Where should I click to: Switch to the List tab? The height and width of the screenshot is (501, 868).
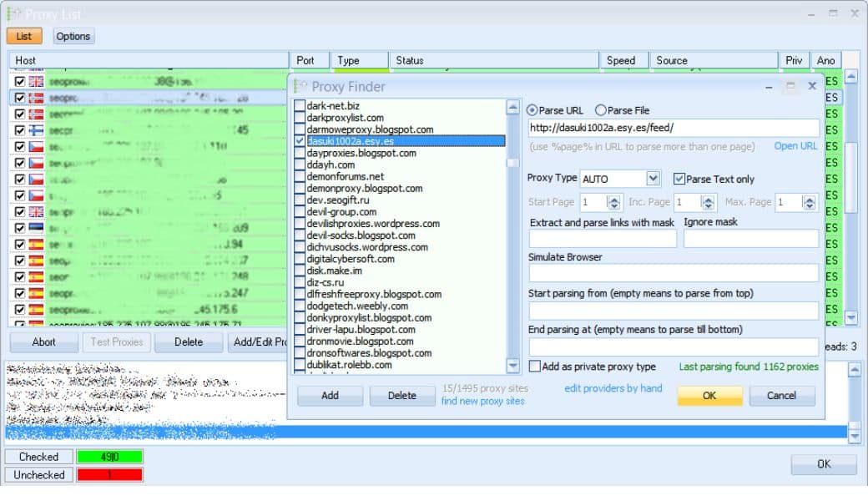24,36
